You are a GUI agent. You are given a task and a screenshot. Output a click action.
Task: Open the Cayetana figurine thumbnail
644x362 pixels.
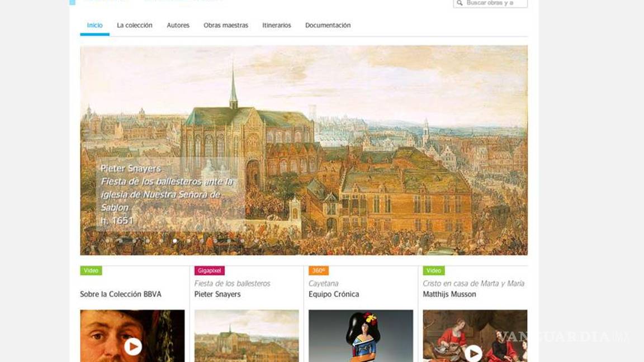point(361,336)
